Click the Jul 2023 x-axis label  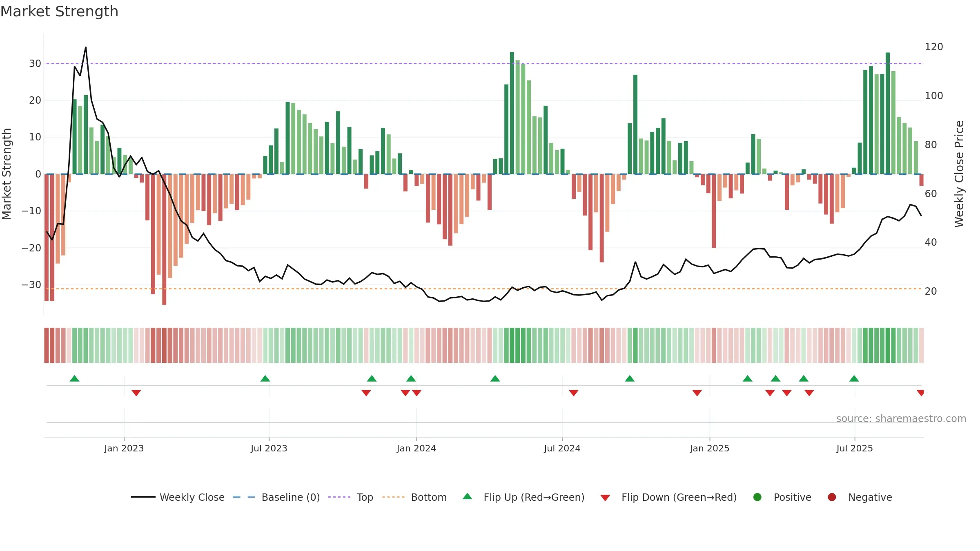[x=269, y=448]
